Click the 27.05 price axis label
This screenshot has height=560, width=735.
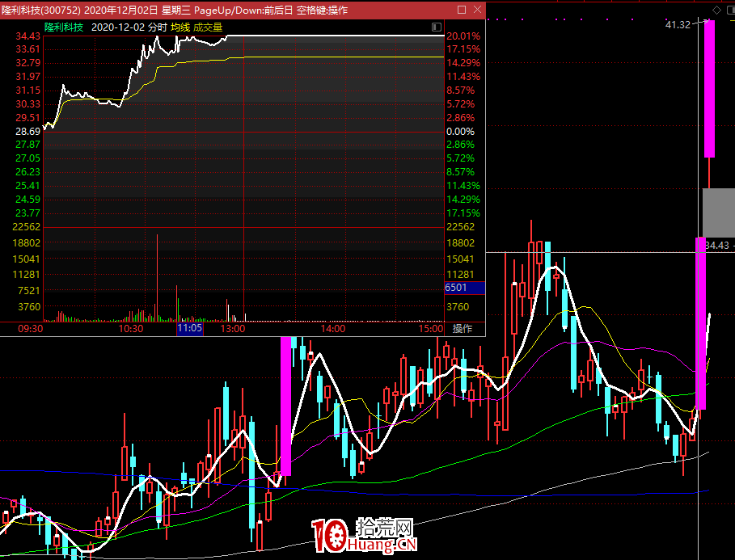(28, 158)
